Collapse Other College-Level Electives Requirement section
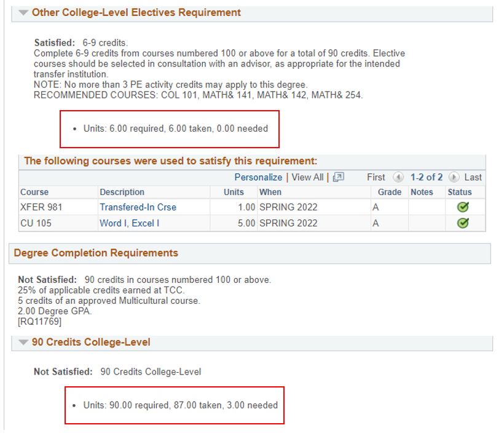The width and height of the screenshot is (504, 441). point(23,12)
